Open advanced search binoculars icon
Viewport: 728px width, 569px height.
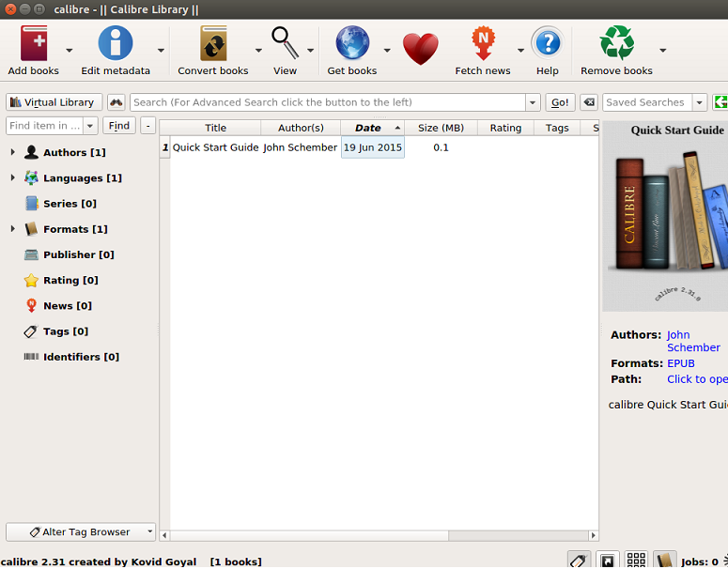click(x=116, y=102)
